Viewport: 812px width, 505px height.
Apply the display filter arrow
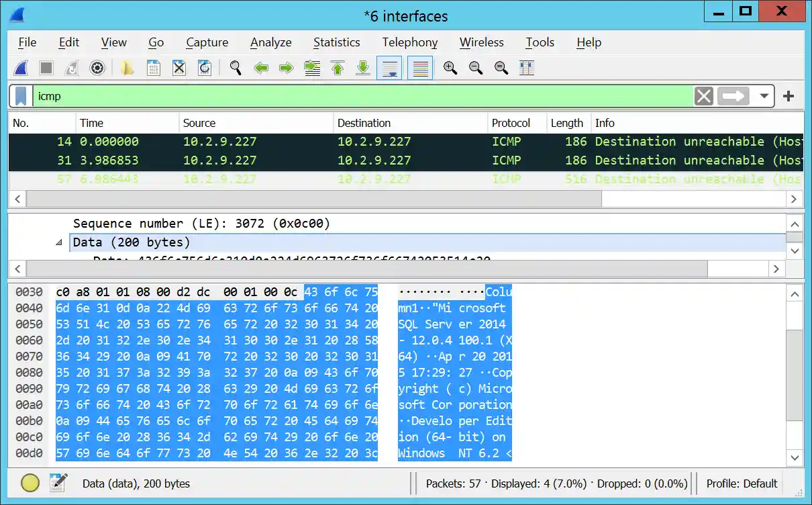click(x=733, y=96)
